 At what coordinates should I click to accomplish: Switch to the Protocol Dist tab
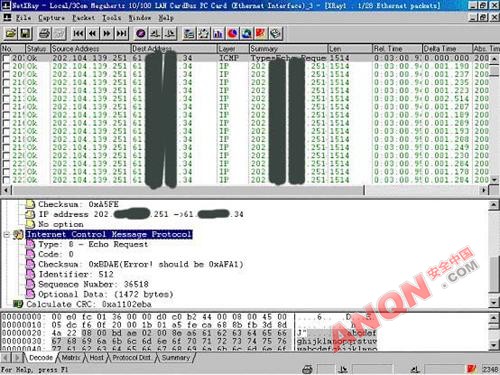(x=131, y=358)
